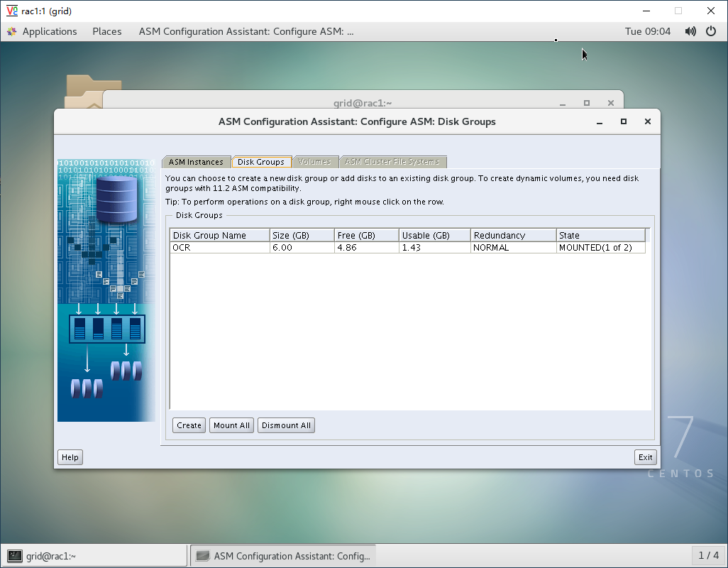The width and height of the screenshot is (728, 568).
Task: Click the volume speaker icon
Action: 690,31
